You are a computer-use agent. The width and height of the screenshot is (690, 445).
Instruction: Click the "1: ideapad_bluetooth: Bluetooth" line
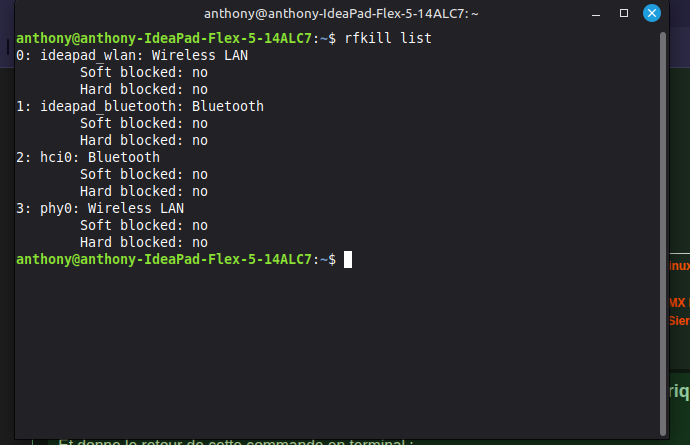pos(140,106)
